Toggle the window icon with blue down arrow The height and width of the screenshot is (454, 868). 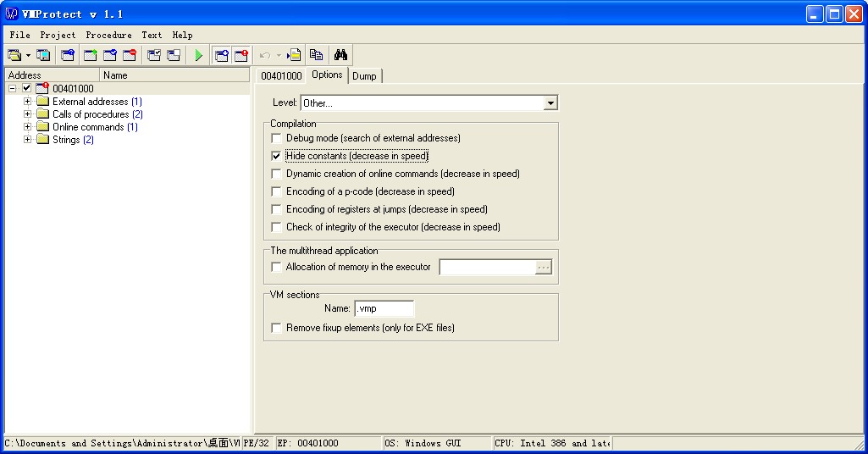(x=221, y=55)
